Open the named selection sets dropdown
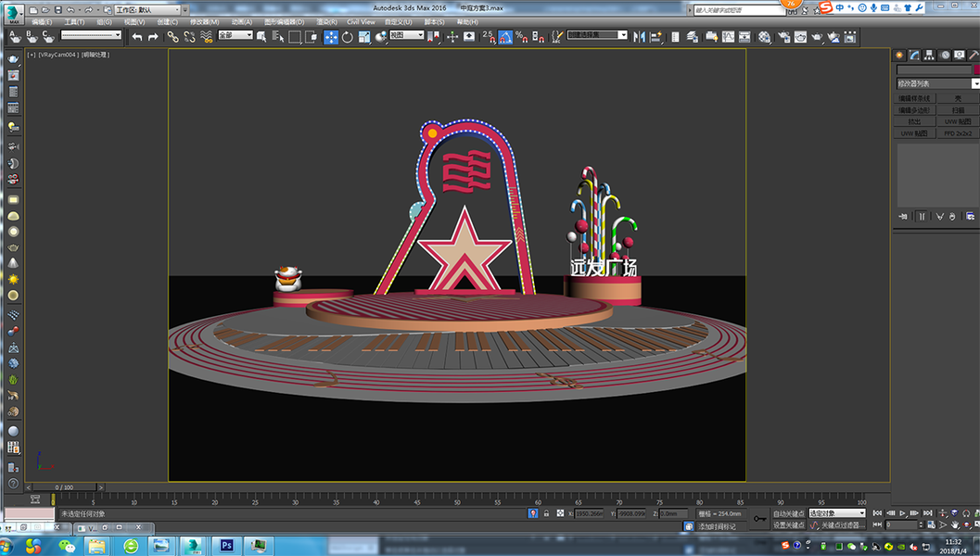Viewport: 980px width, 556px height. 597,35
